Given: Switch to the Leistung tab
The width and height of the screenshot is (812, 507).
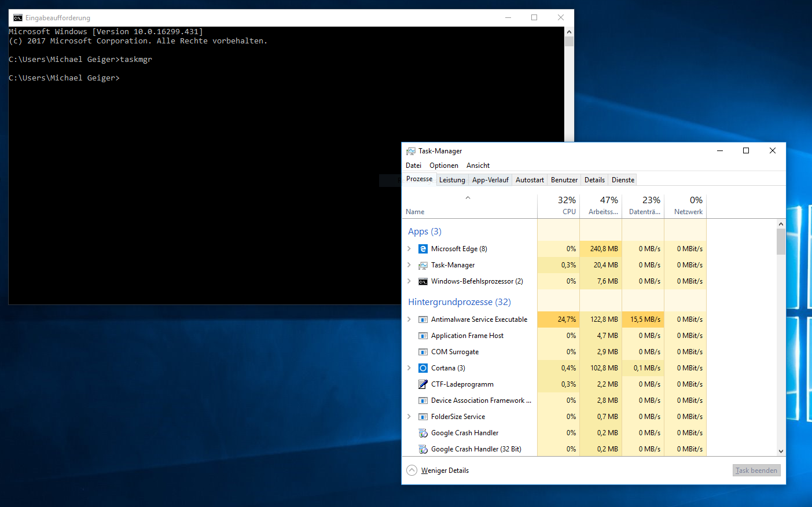Looking at the screenshot, I should [452, 180].
